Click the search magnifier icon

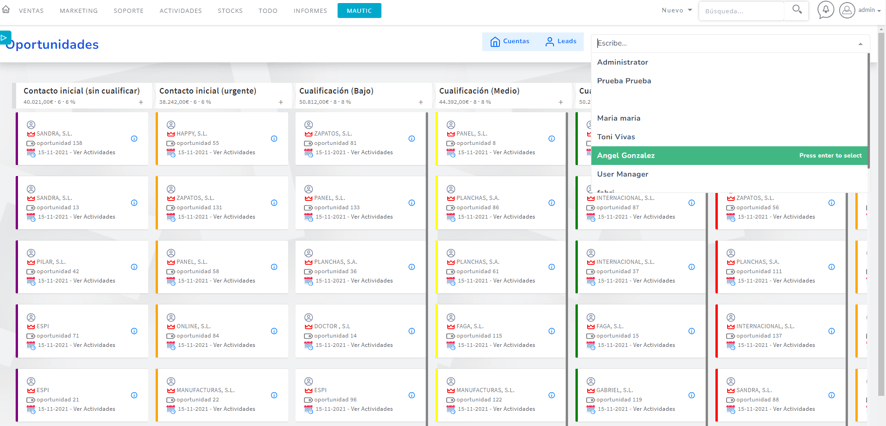point(797,10)
